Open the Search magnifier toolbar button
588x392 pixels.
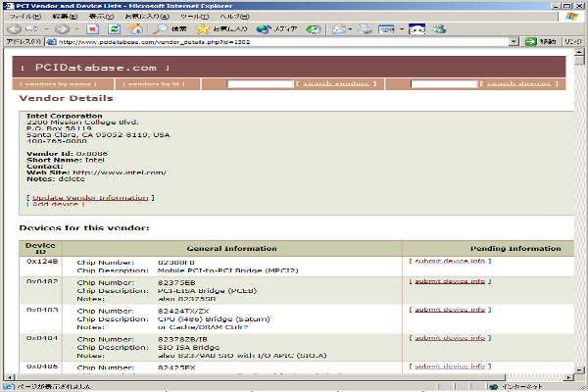tap(170, 28)
